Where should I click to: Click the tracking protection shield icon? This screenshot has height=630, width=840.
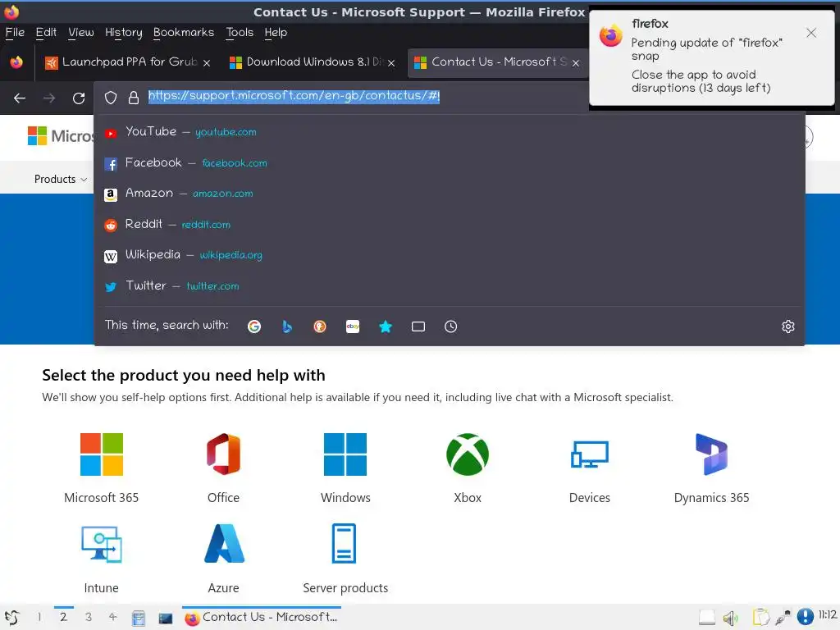(111, 98)
